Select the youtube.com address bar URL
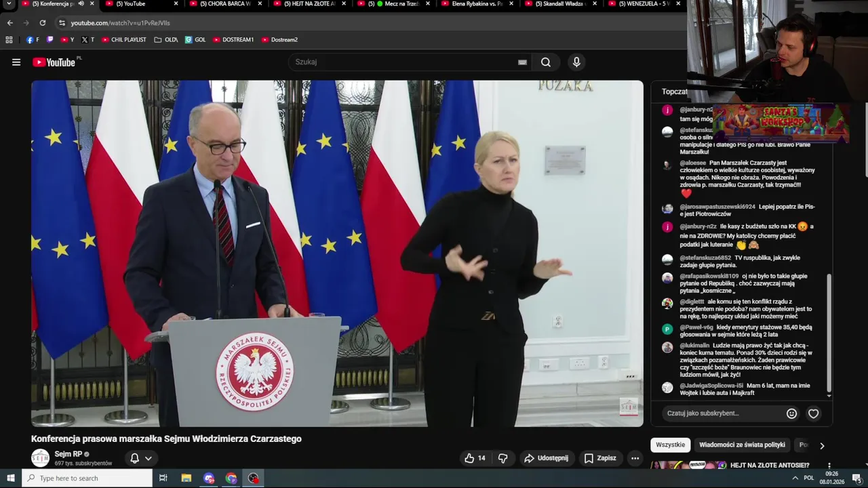The width and height of the screenshot is (868, 488). point(120,23)
